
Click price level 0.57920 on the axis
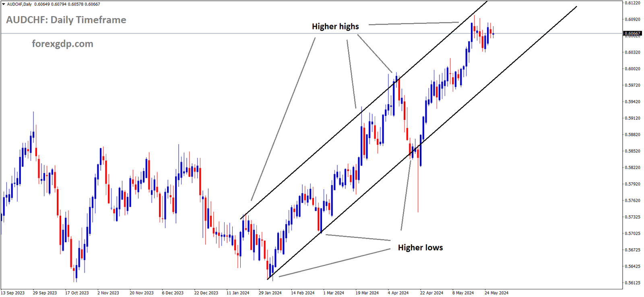[632, 184]
